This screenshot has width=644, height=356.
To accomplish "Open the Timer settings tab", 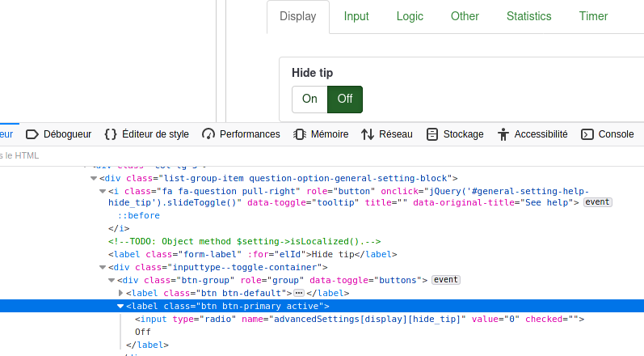I will click(x=593, y=16).
